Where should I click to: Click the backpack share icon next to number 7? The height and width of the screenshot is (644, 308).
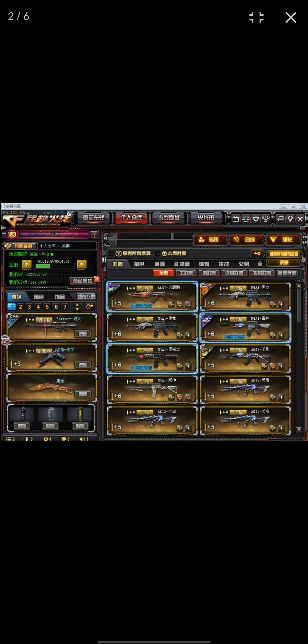[x=90, y=307]
